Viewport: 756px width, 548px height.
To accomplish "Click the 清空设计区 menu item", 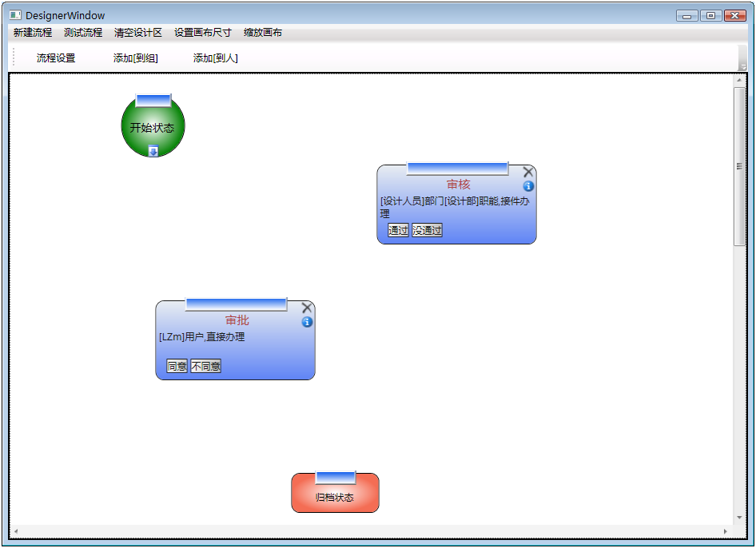I will click(x=138, y=32).
